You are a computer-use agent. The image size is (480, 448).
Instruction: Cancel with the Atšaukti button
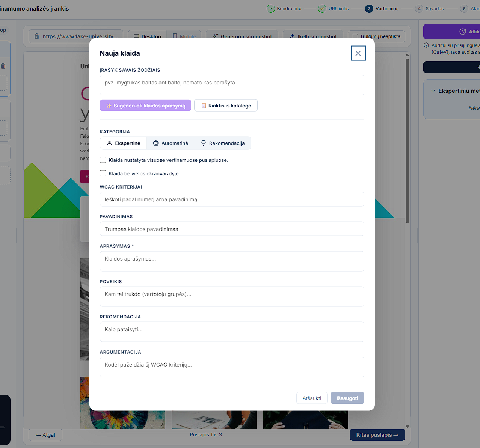312,398
